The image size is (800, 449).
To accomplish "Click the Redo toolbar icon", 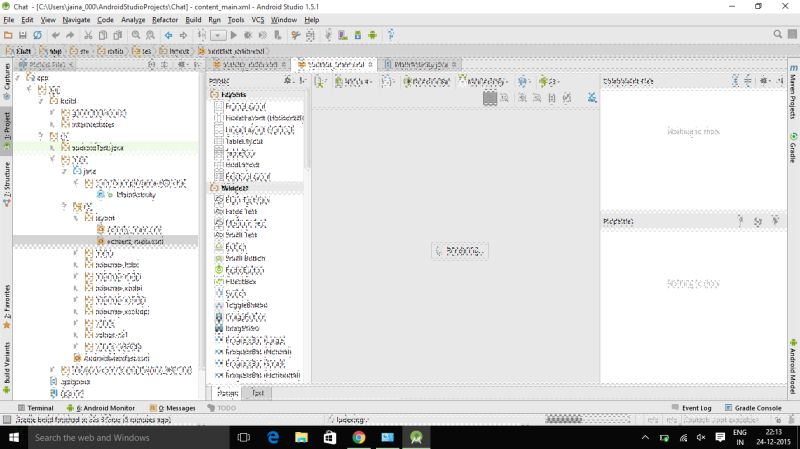I will coord(70,35).
